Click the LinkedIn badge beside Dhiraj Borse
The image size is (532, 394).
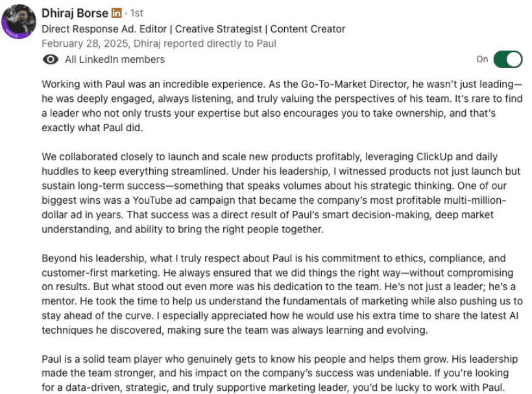tap(116, 13)
